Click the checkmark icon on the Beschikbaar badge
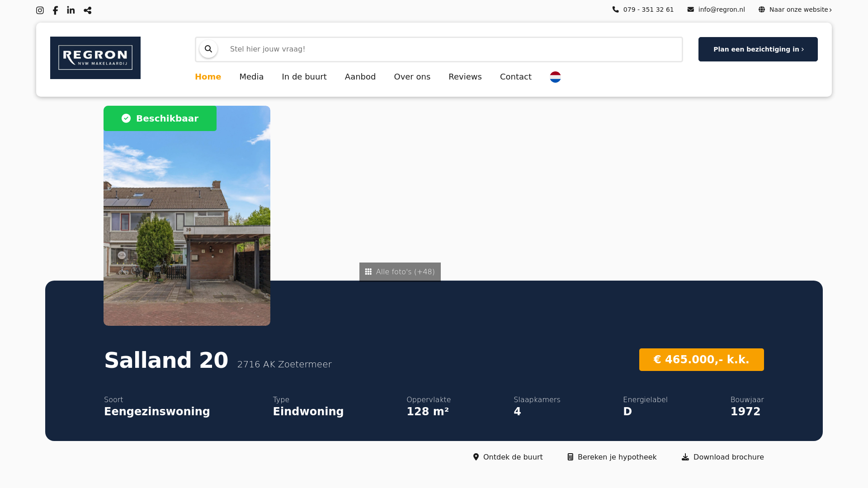The height and width of the screenshot is (488, 868). click(126, 118)
